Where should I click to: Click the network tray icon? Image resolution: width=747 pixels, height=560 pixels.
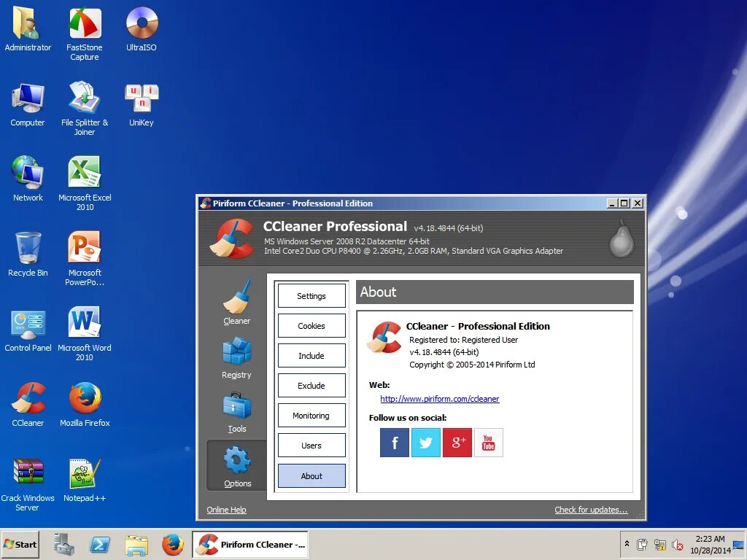tap(660, 544)
